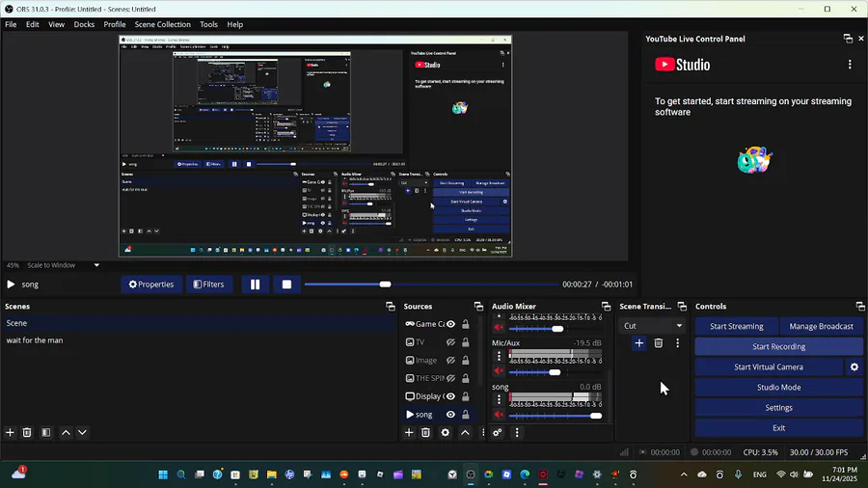Add a new scene transition
The image size is (868, 488).
tap(638, 343)
